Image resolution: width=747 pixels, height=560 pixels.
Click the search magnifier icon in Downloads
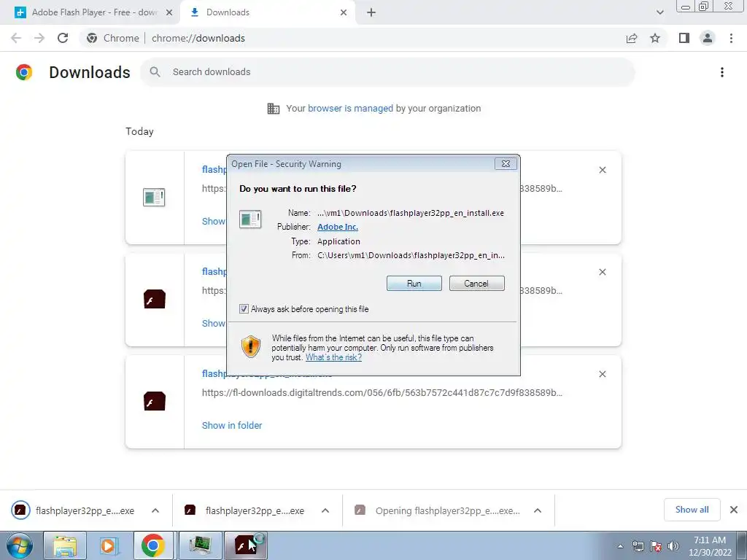(155, 72)
